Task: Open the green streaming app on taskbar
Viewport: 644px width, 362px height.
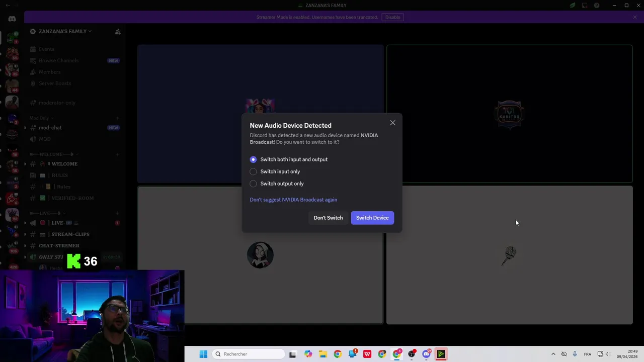Action: click(441, 354)
